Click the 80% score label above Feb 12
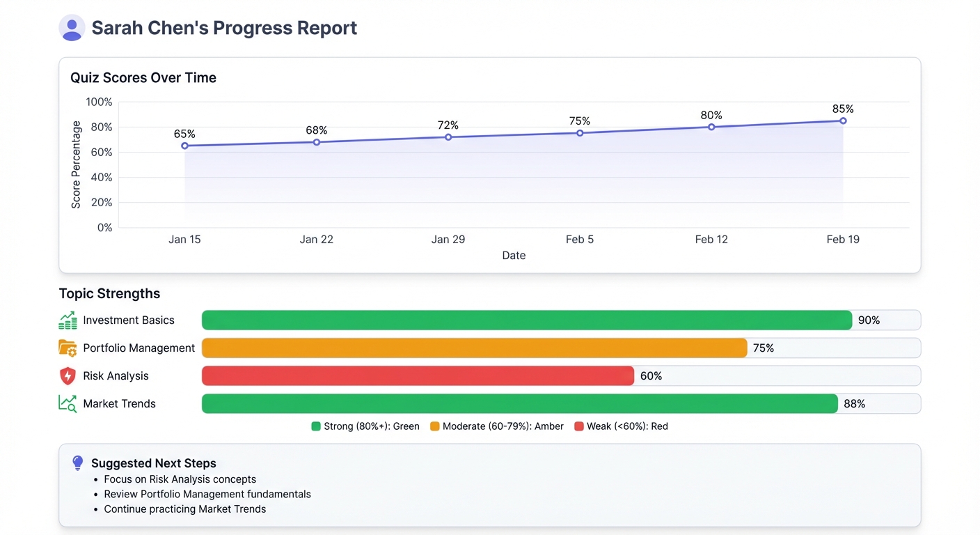Image resolution: width=980 pixels, height=535 pixels. point(711,115)
